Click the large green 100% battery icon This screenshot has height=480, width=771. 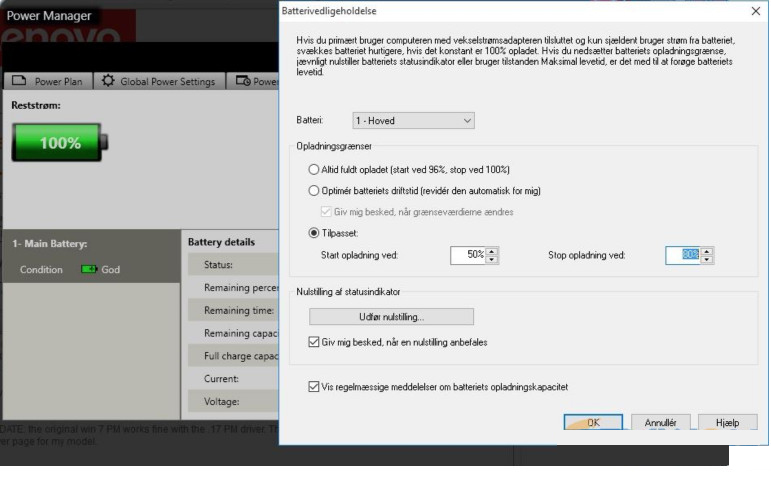click(60, 142)
